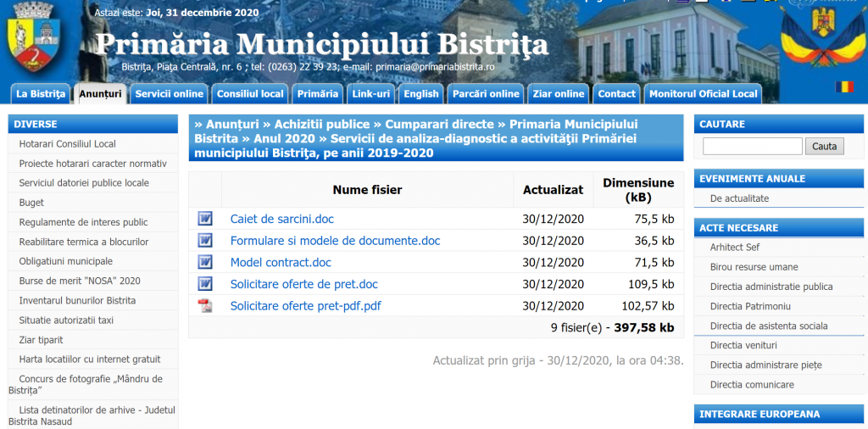Viewport: 868px width, 429px height.
Task: Go to the Contact tab
Action: [x=616, y=94]
